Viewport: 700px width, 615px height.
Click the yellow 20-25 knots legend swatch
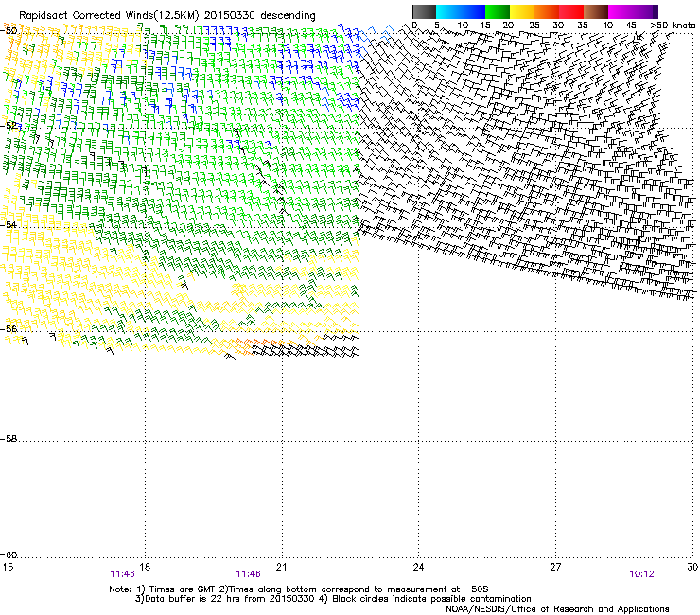[522, 11]
